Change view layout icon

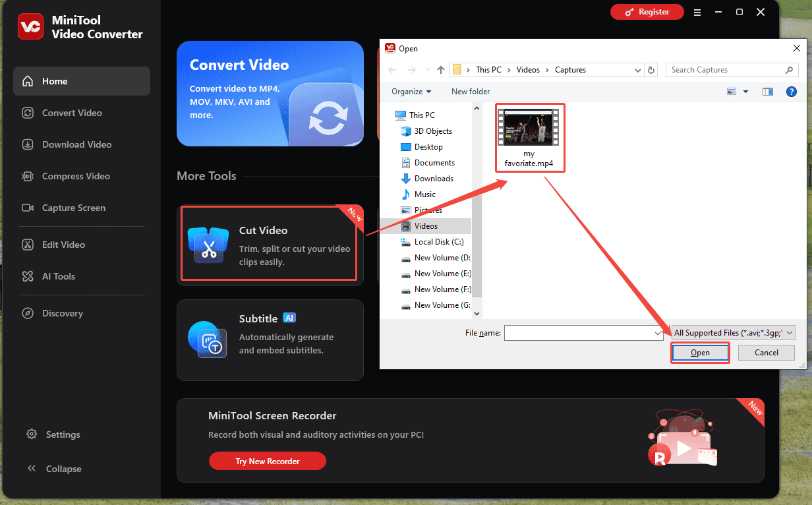(732, 92)
